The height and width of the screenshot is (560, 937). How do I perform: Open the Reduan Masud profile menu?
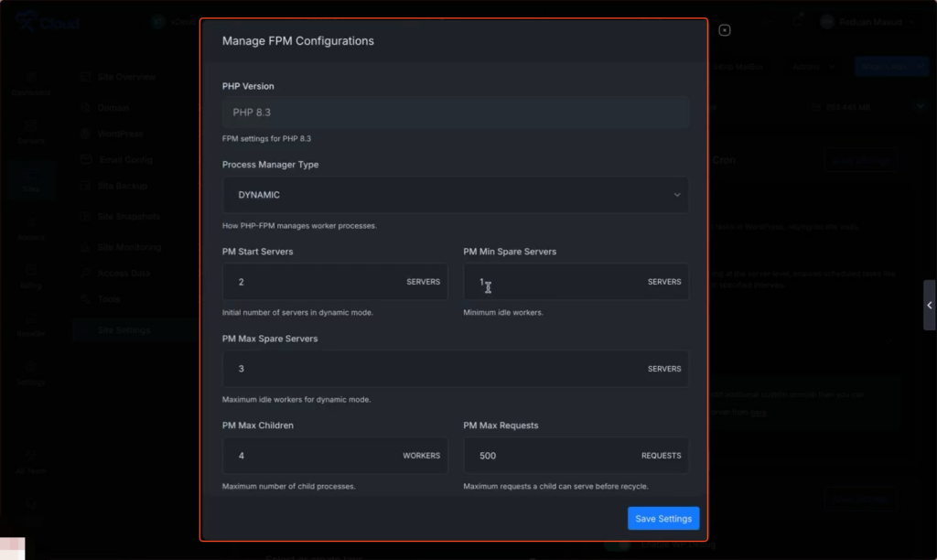click(x=867, y=22)
